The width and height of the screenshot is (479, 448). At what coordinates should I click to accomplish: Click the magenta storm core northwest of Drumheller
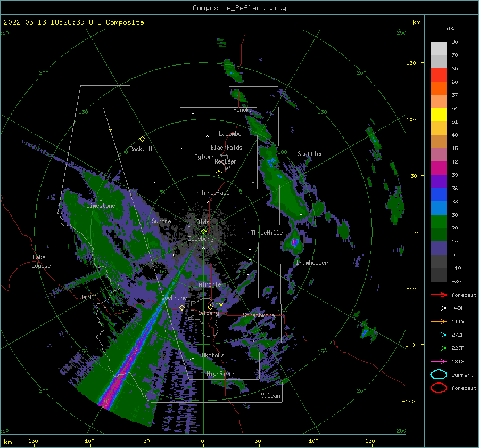pos(294,242)
